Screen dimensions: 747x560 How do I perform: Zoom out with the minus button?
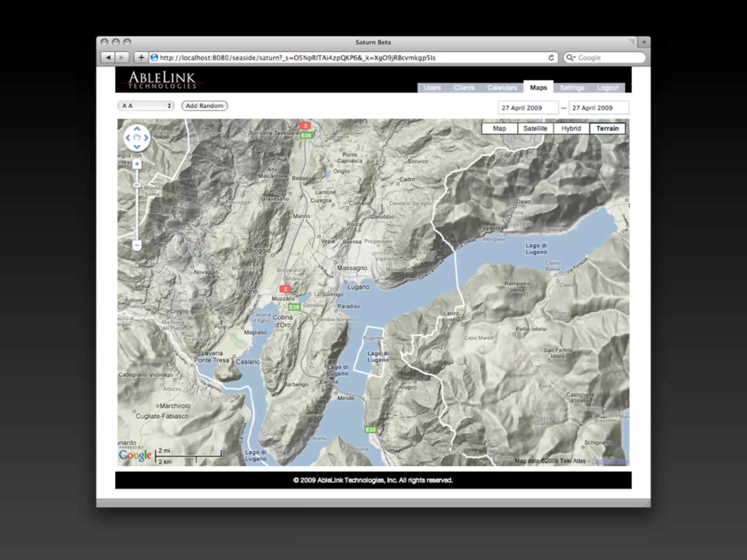point(137,245)
